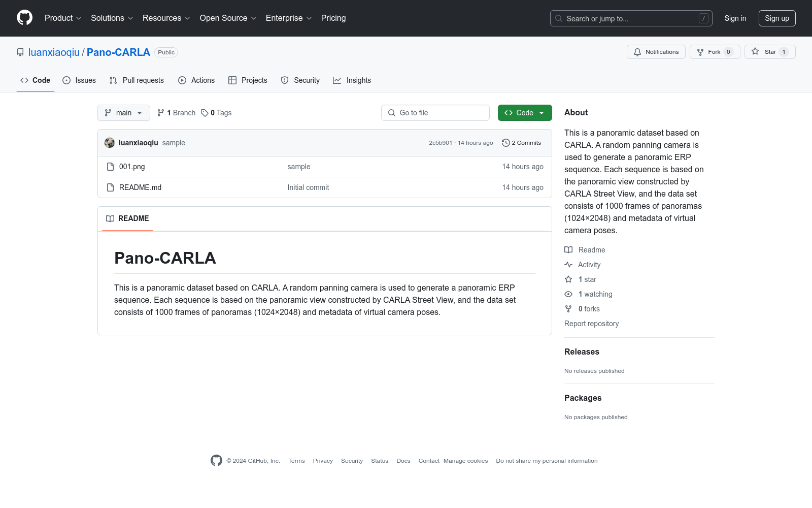Image resolution: width=812 pixels, height=508 pixels.
Task: Focus the Search or jump to field
Action: [631, 18]
